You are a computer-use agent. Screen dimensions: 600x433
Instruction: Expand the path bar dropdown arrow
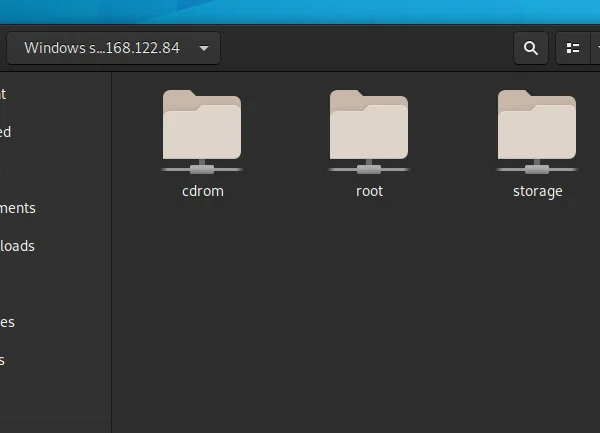(204, 48)
